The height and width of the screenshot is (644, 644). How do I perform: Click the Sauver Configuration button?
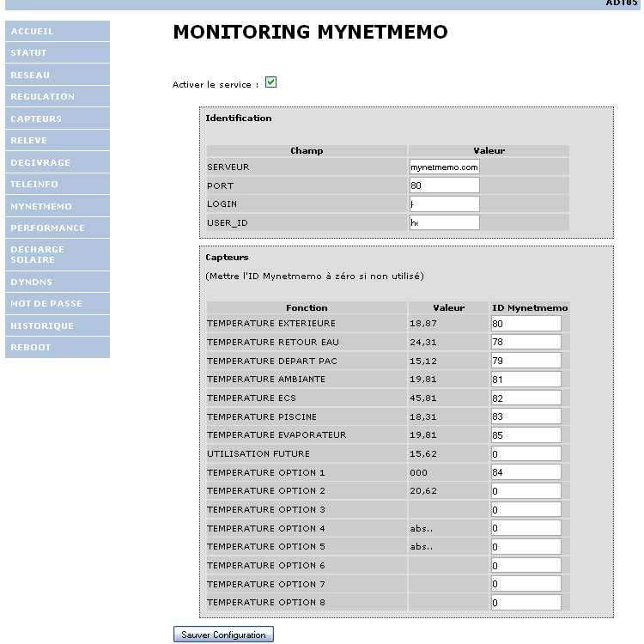point(223,635)
